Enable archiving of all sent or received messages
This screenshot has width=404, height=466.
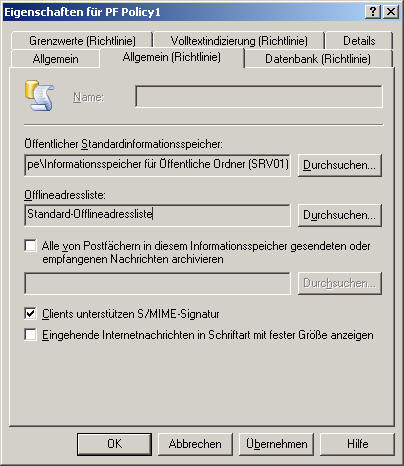click(x=30, y=246)
